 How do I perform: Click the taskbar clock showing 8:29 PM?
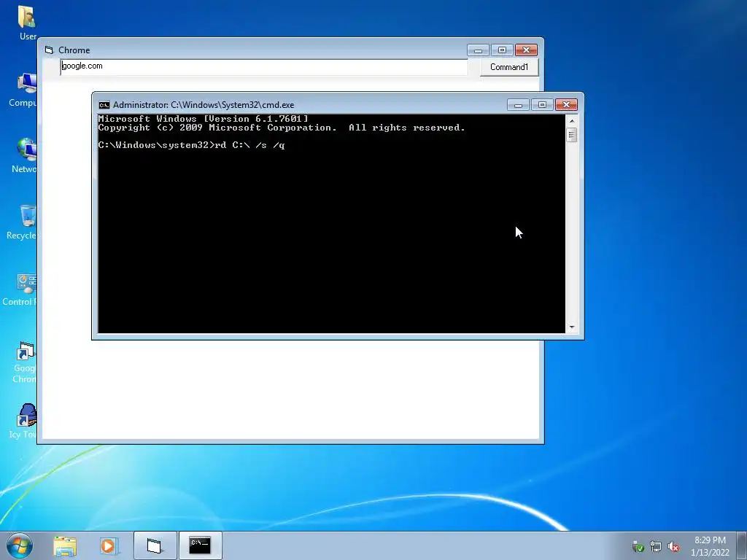pyautogui.click(x=710, y=546)
